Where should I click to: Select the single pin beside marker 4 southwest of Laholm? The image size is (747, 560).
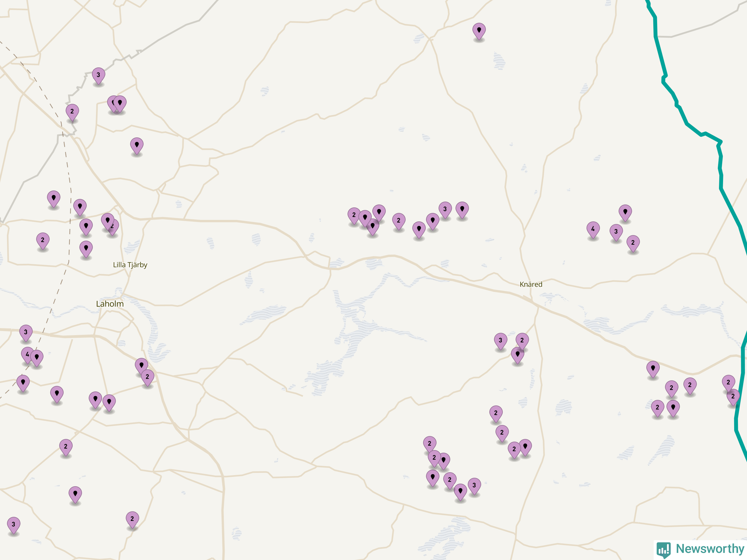36,358
